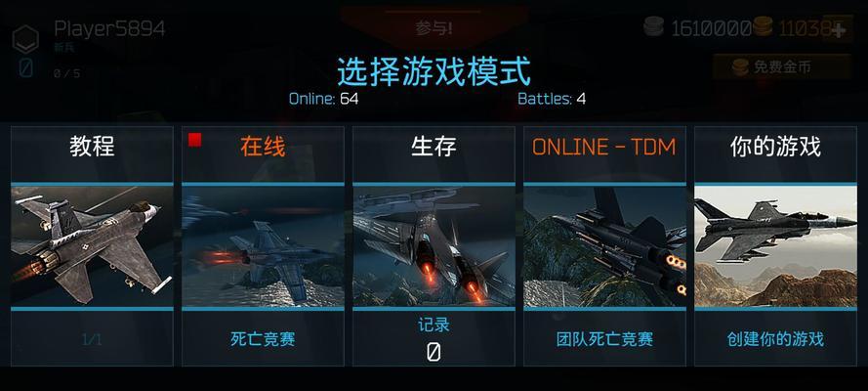The height and width of the screenshot is (391, 868).
Task: Click the tutorial fighter jet thumbnail
Action: pos(92,246)
